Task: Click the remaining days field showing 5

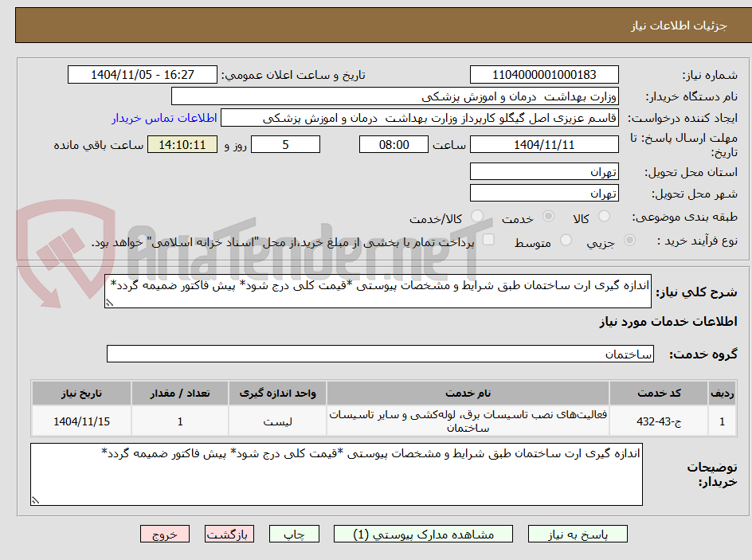Action: click(285, 144)
